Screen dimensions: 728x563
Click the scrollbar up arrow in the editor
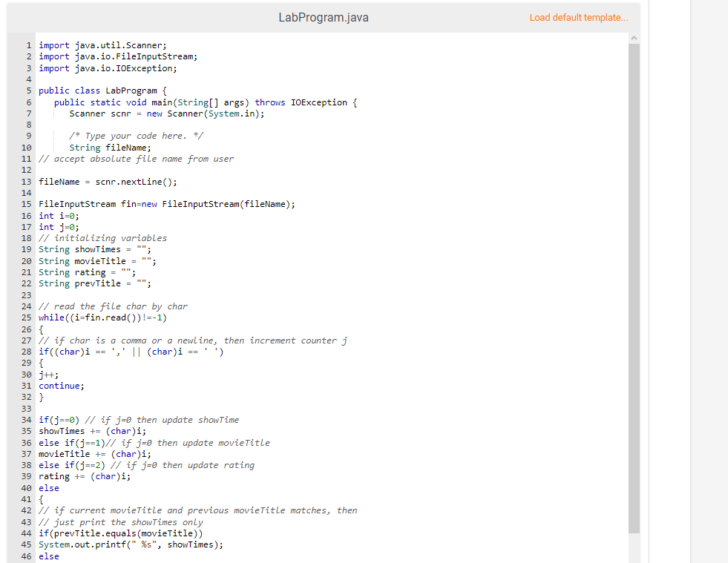[634, 37]
